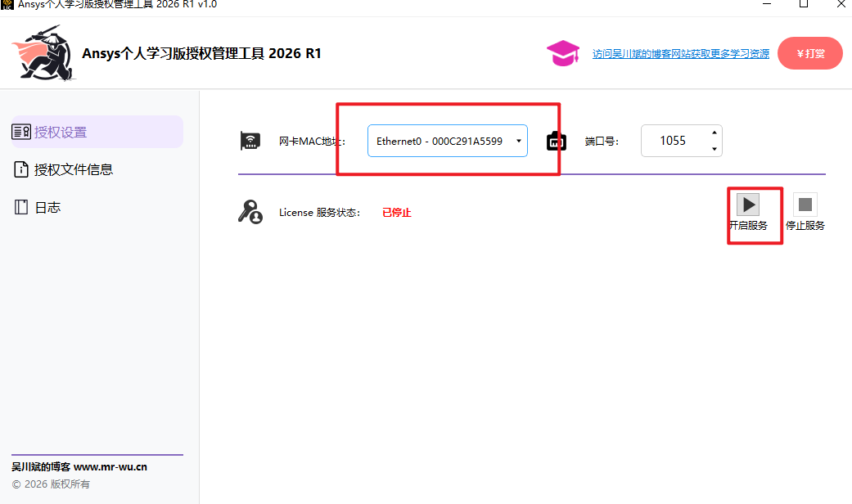Click the port number field showing 1055

(682, 142)
